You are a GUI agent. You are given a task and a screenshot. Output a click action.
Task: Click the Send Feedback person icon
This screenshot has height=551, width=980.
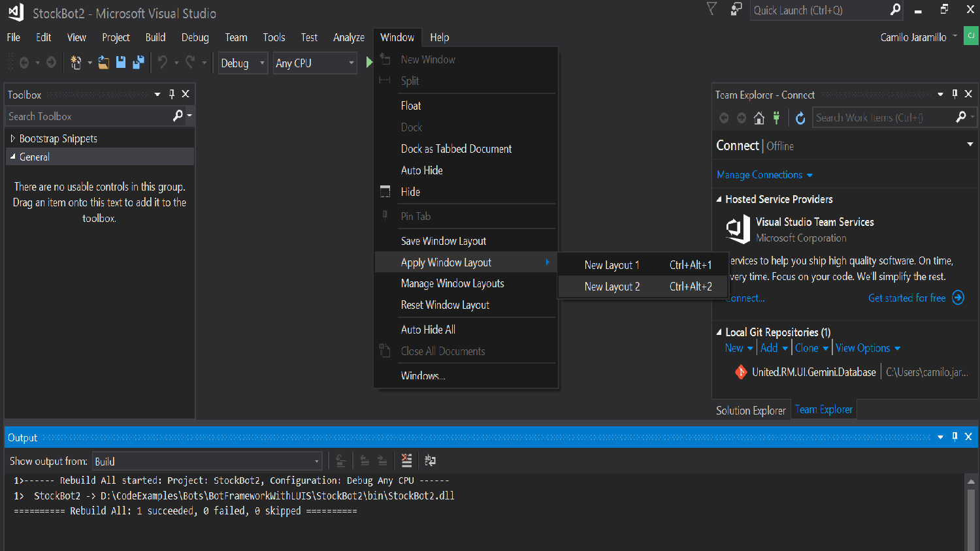pyautogui.click(x=736, y=9)
